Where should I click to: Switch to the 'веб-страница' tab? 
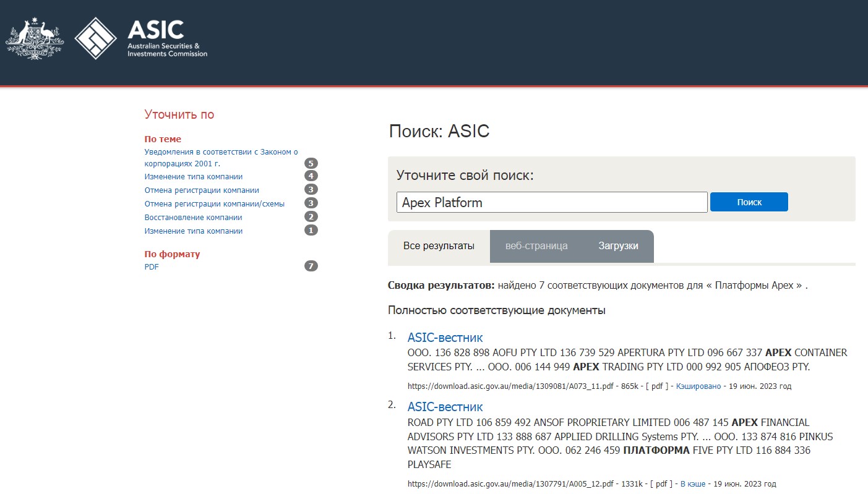536,246
